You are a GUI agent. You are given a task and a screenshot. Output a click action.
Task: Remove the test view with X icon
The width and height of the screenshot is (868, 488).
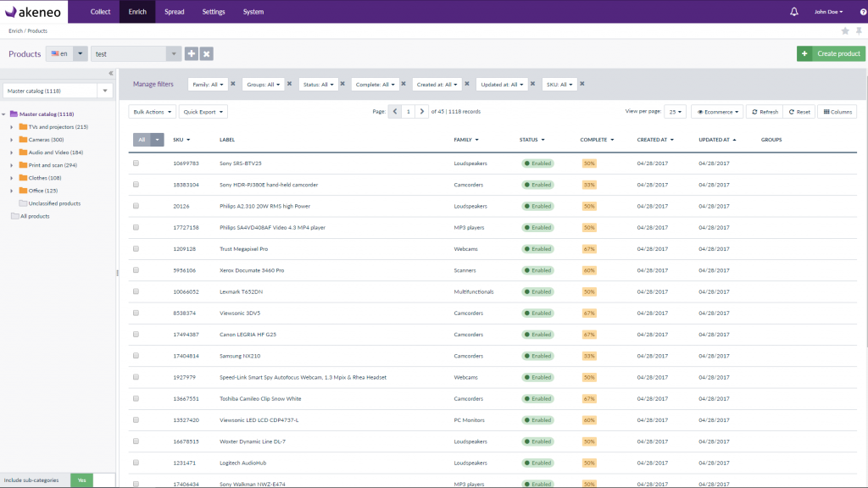(207, 53)
